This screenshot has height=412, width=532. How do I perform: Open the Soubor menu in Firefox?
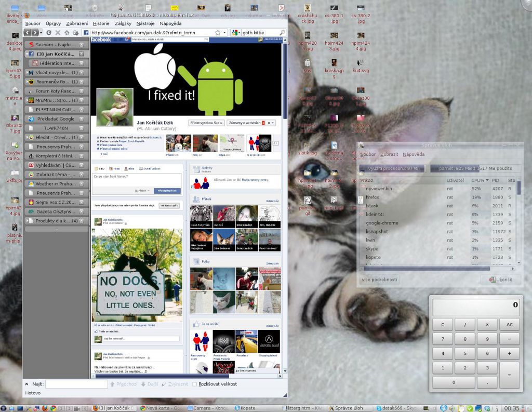[33, 23]
